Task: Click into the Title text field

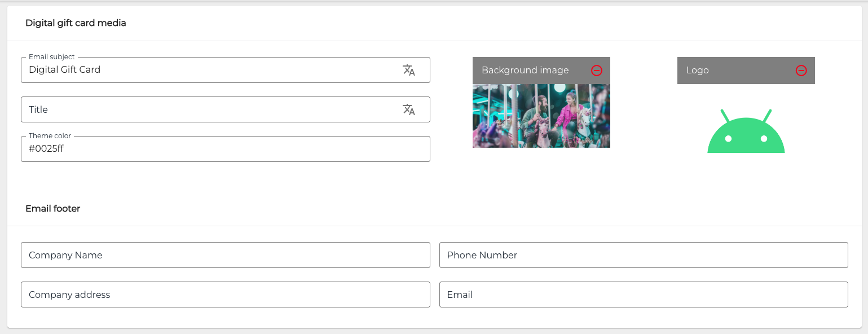Action: click(x=209, y=109)
